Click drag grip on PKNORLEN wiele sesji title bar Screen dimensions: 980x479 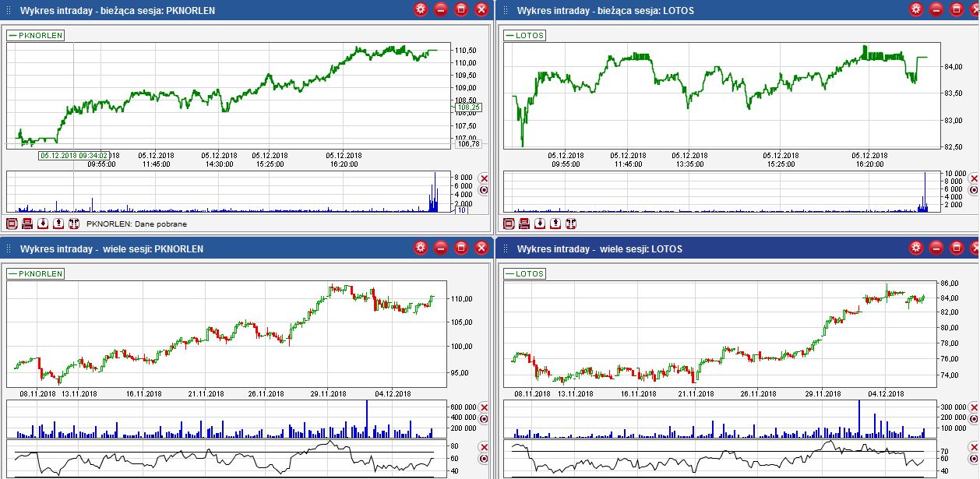(x=9, y=249)
